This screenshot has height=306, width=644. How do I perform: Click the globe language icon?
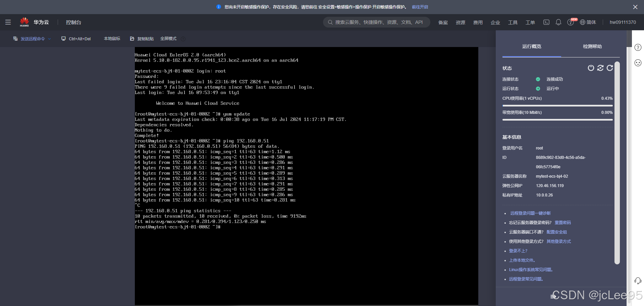(x=583, y=22)
